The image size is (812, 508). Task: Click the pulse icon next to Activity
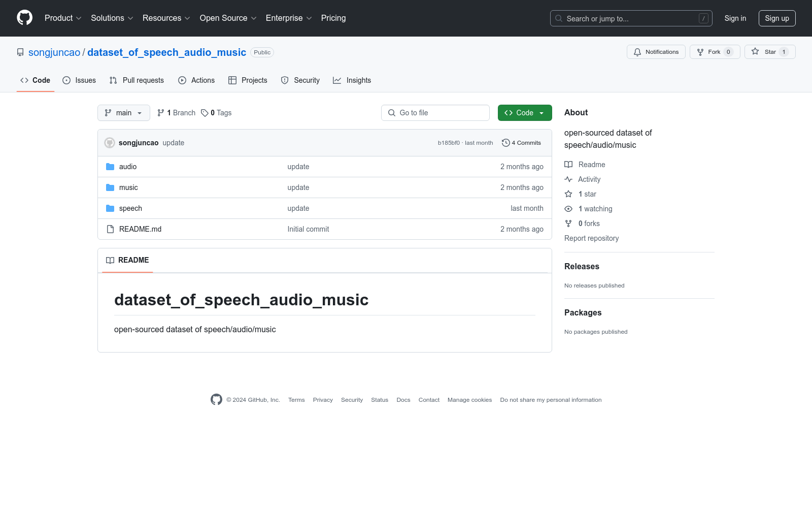(x=568, y=179)
